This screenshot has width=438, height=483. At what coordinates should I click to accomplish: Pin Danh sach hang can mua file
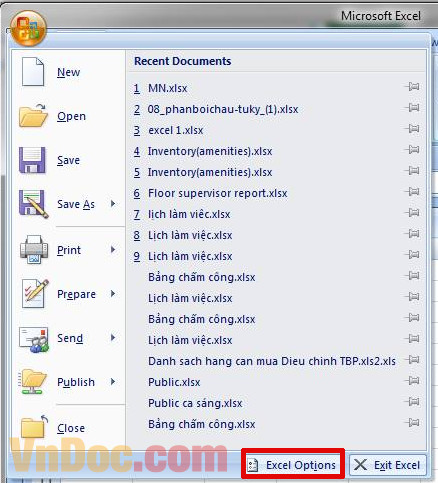coord(412,360)
